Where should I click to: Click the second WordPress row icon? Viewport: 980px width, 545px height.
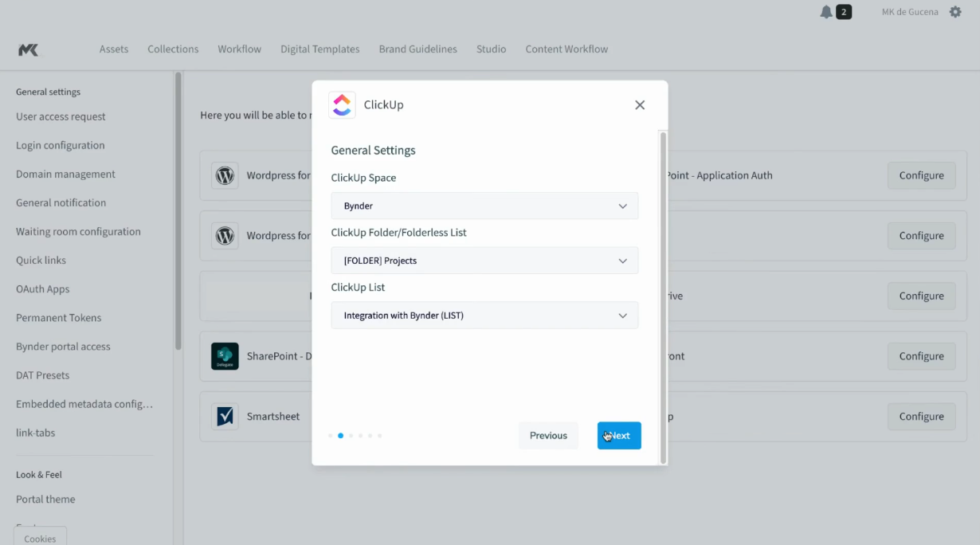(x=225, y=236)
